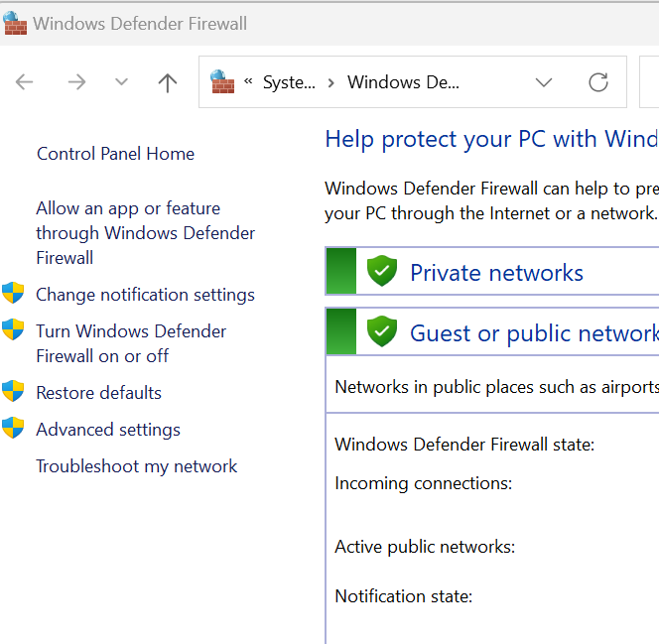Go back with the left arrow button
659x644 pixels.
click(x=24, y=82)
